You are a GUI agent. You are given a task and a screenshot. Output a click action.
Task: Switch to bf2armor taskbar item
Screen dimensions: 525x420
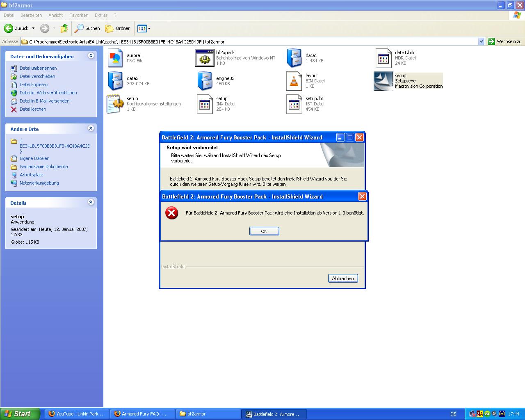click(x=208, y=414)
